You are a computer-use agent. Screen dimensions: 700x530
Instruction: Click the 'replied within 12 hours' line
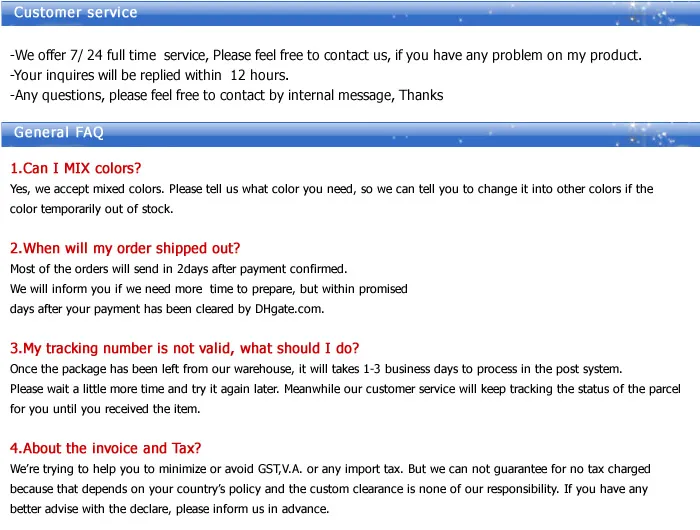click(x=149, y=75)
